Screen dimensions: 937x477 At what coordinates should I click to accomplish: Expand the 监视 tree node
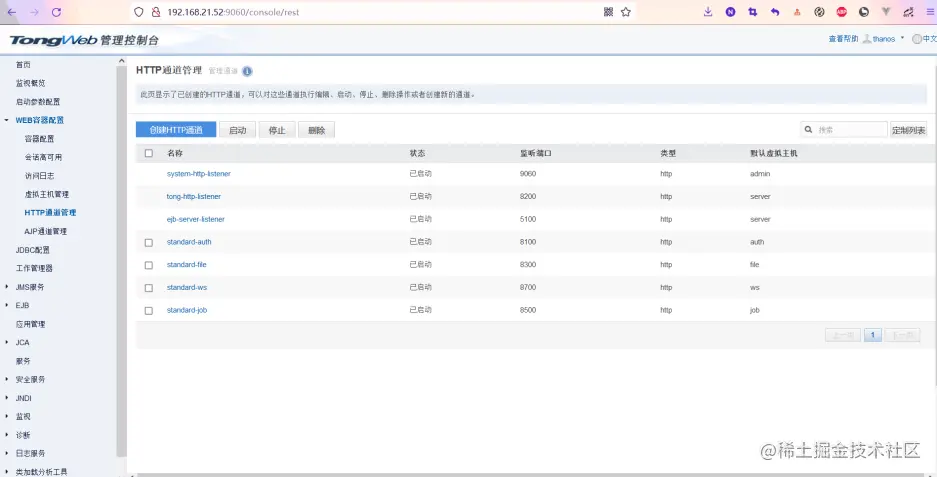pos(7,417)
